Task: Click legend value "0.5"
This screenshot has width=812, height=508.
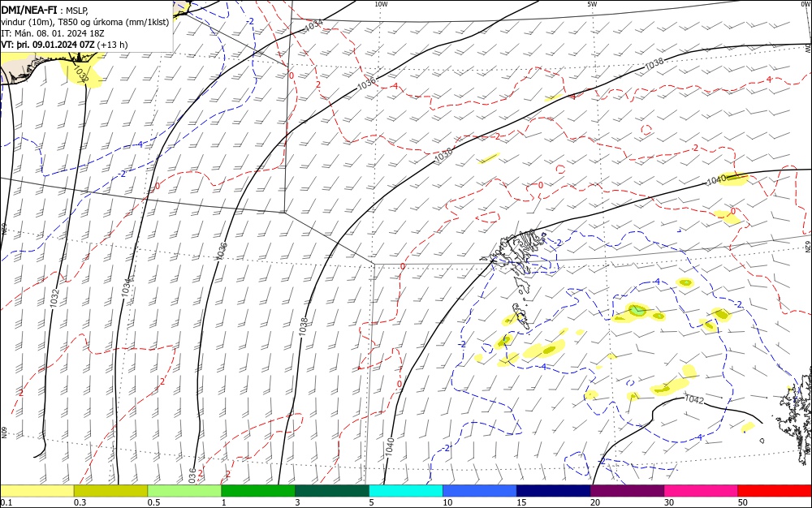Action: coord(153,502)
